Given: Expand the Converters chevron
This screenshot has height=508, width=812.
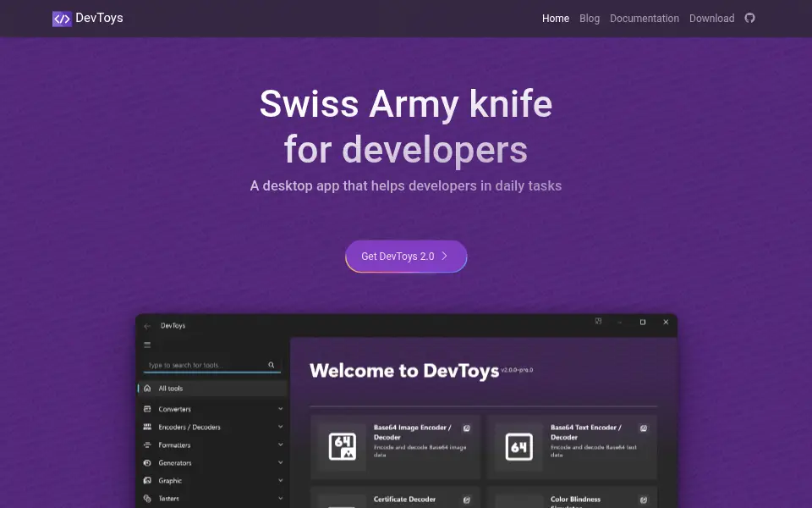Looking at the screenshot, I should coord(280,408).
